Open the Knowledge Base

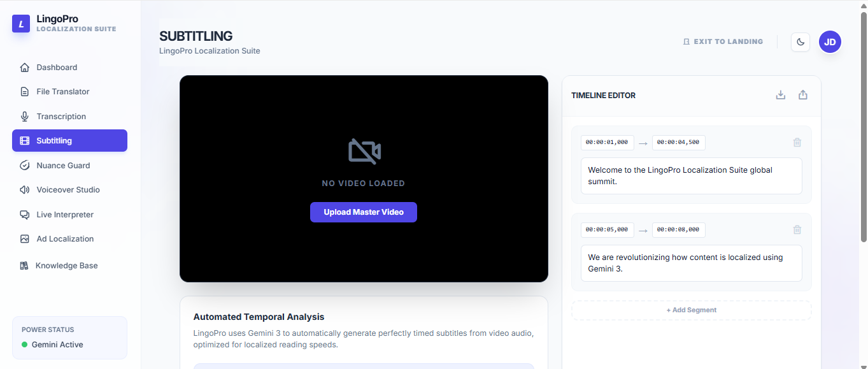coord(66,266)
